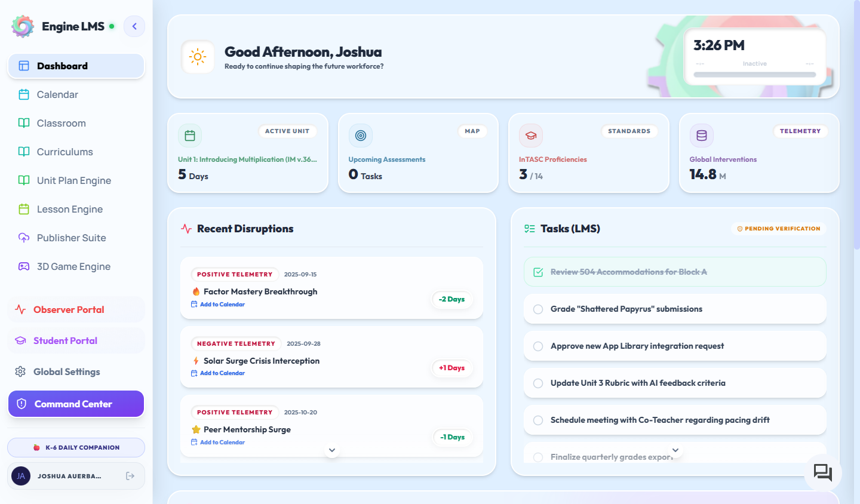Expand more tasks with the down chevron
This screenshot has height=504, width=860.
click(675, 450)
